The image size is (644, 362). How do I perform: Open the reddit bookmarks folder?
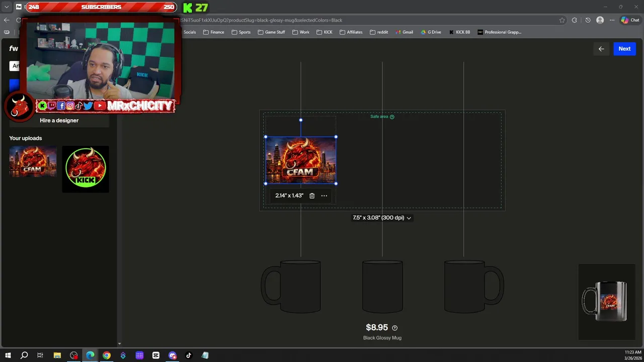(379, 32)
